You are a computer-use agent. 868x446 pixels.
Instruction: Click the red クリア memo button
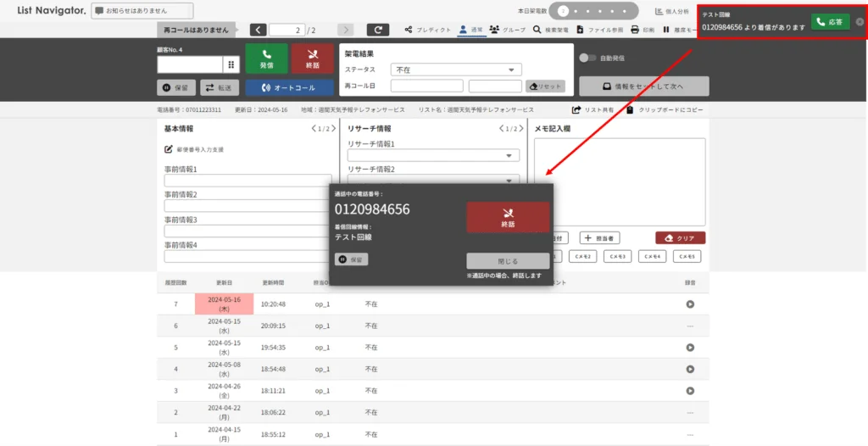pyautogui.click(x=680, y=238)
